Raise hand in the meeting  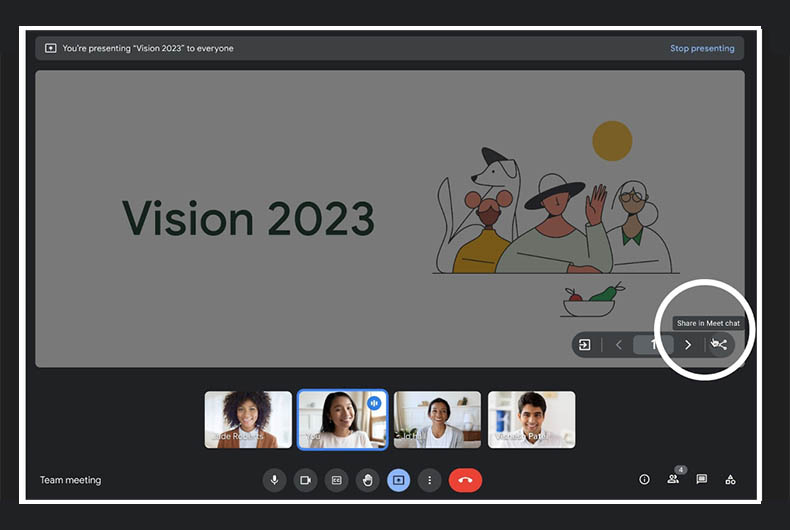(x=367, y=480)
